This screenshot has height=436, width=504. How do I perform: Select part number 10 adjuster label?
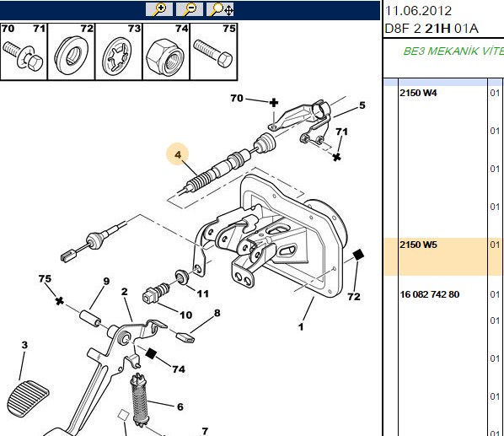tap(185, 315)
